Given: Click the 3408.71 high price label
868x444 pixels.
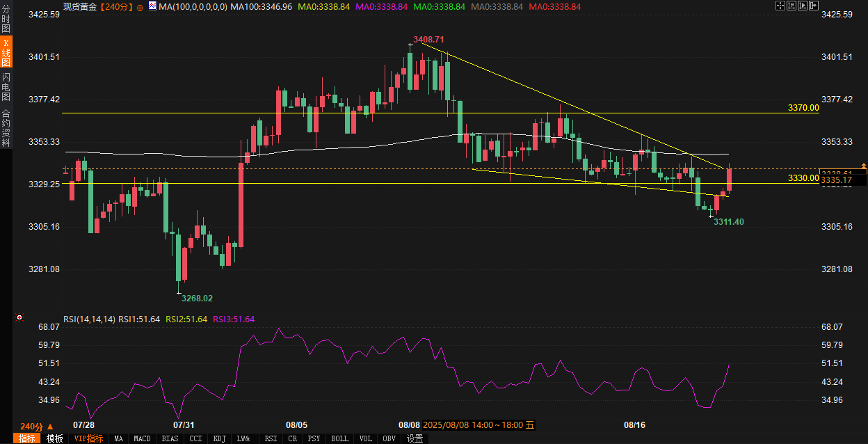Looking at the screenshot, I should [x=428, y=40].
